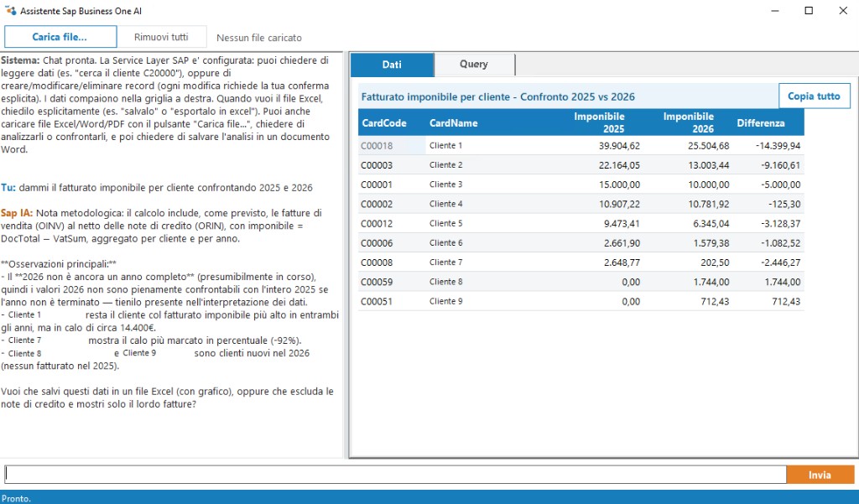
Task: Select the C00002 cell
Action: click(393, 204)
